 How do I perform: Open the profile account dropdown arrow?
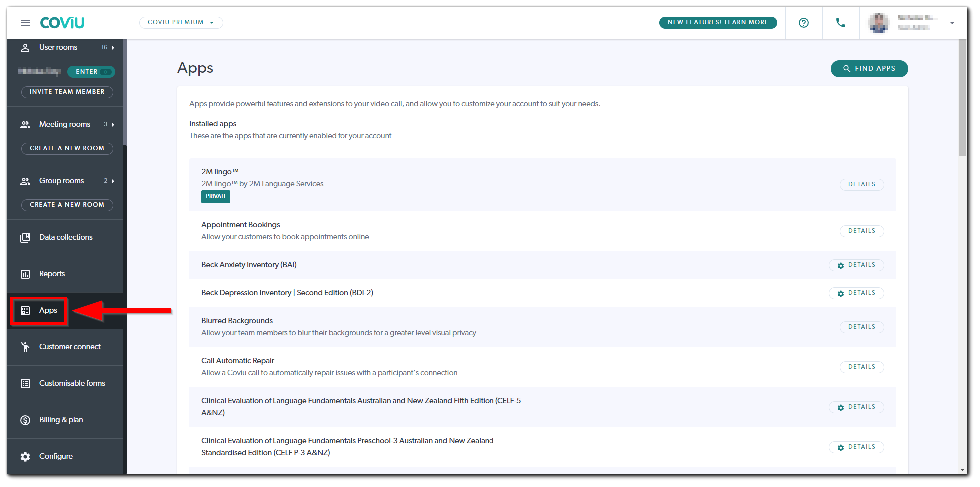click(x=952, y=23)
